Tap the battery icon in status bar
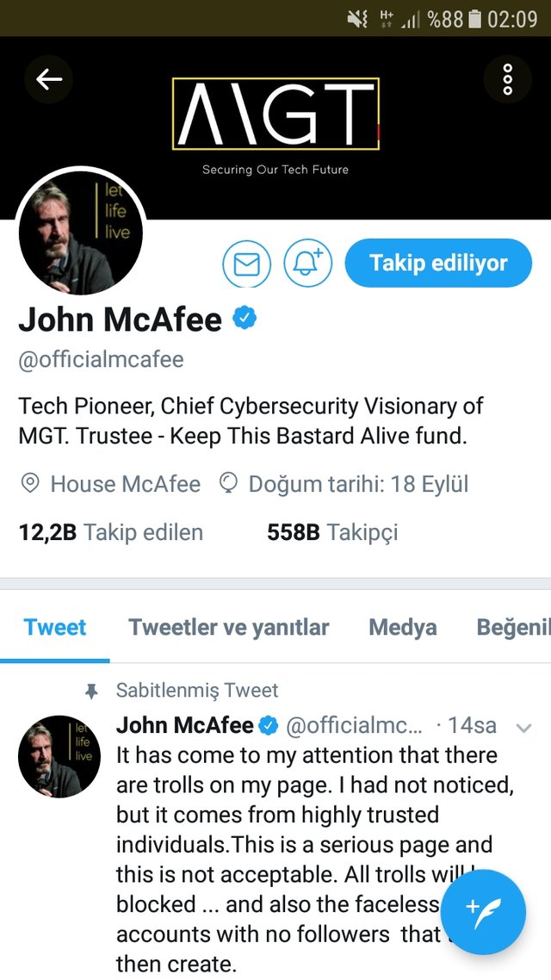 [475, 19]
